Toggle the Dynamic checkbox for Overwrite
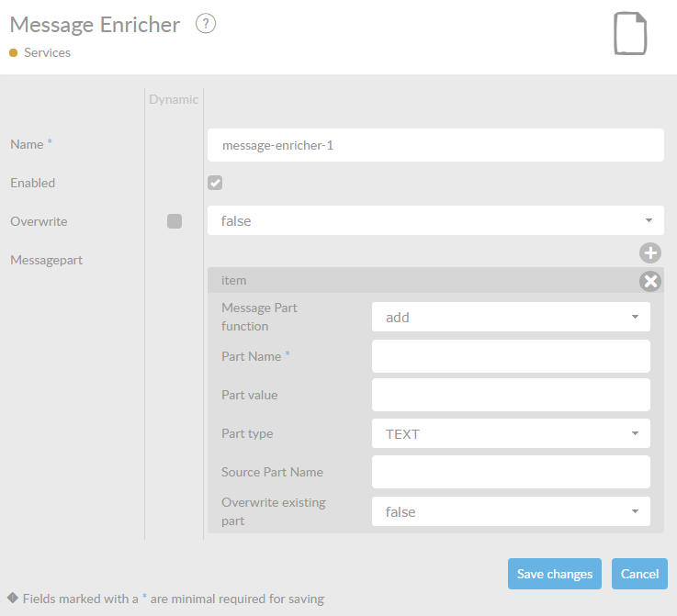Screen dimensions: 677x616 pyautogui.click(x=175, y=221)
